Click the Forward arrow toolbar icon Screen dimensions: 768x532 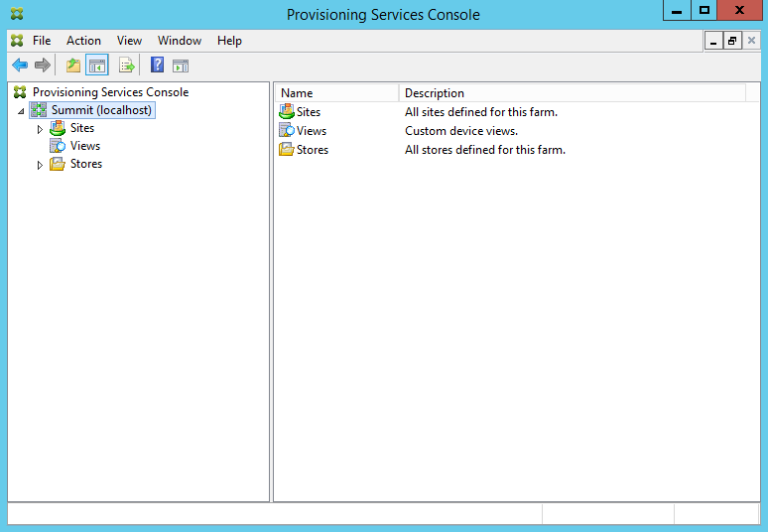[42, 66]
